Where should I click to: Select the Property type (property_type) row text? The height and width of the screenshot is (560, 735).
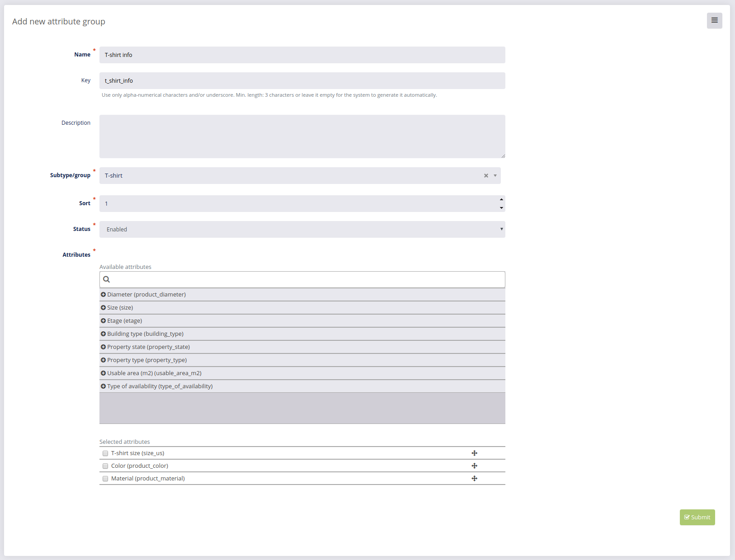click(x=147, y=360)
